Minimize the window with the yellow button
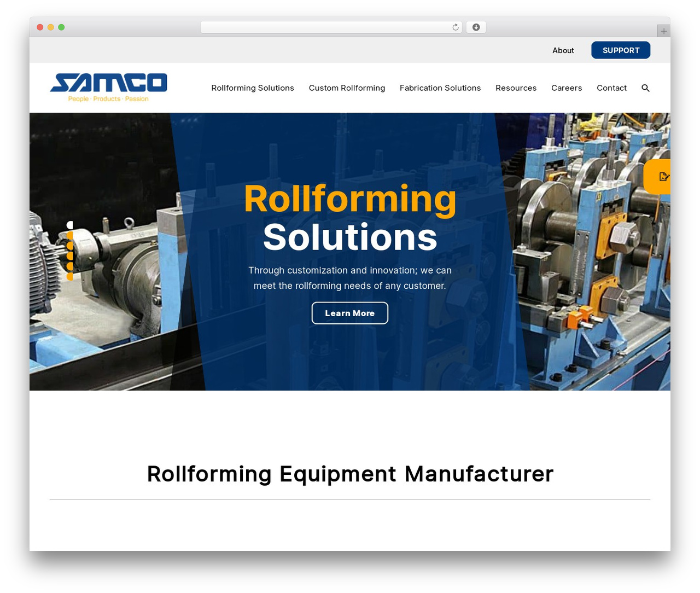Viewport: 700px width, 593px height. tap(51, 27)
